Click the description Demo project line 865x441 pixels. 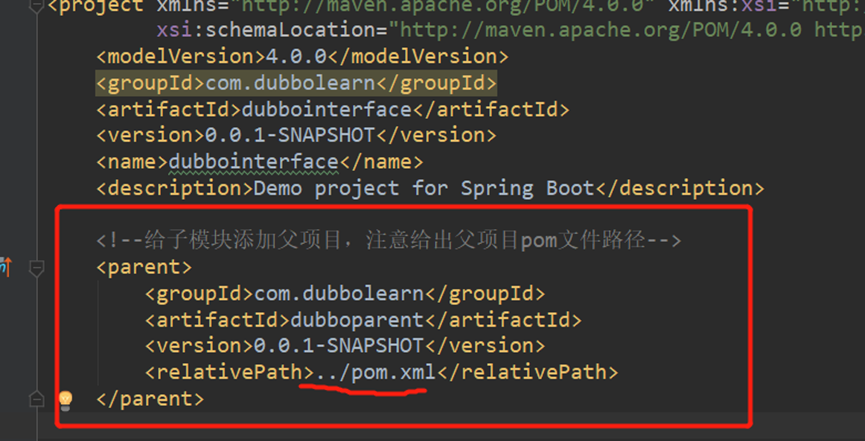[x=430, y=189]
